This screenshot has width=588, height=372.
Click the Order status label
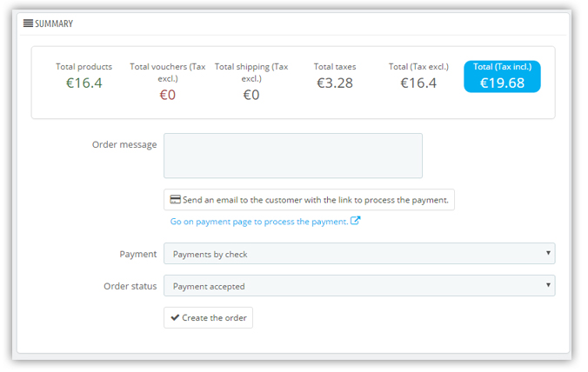130,286
